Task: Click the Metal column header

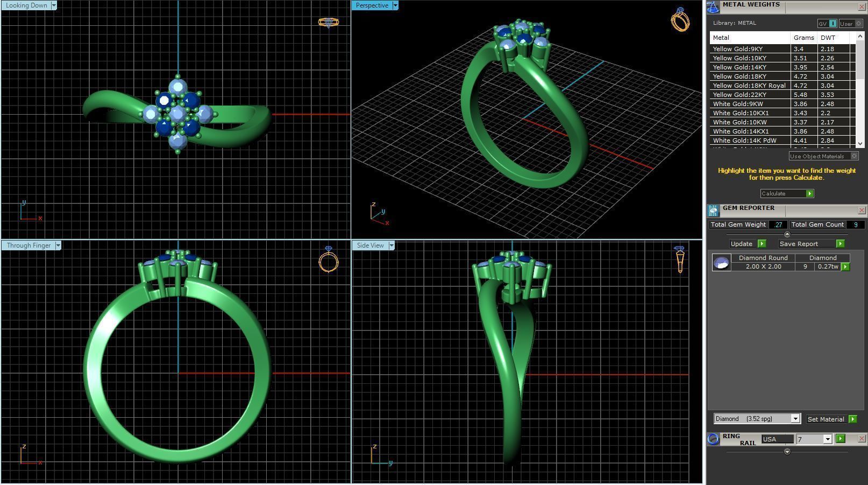Action: pos(750,38)
